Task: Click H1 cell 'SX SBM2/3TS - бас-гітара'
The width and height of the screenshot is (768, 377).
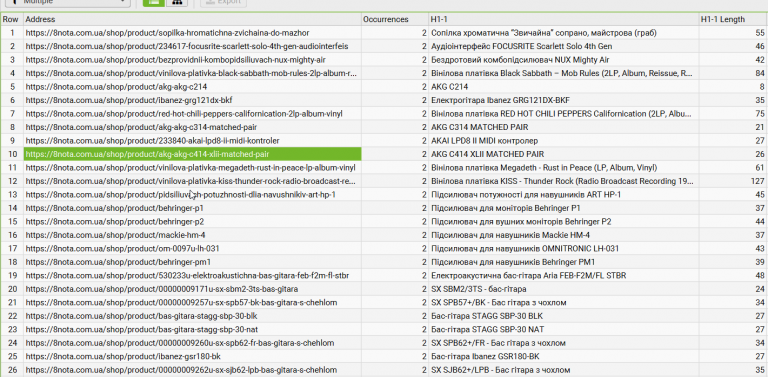Action: pos(563,289)
